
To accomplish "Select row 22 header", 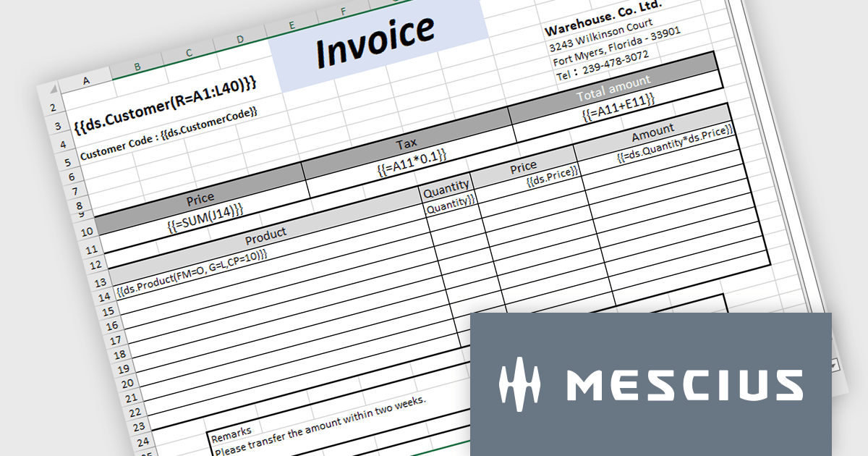I will 135,413.
